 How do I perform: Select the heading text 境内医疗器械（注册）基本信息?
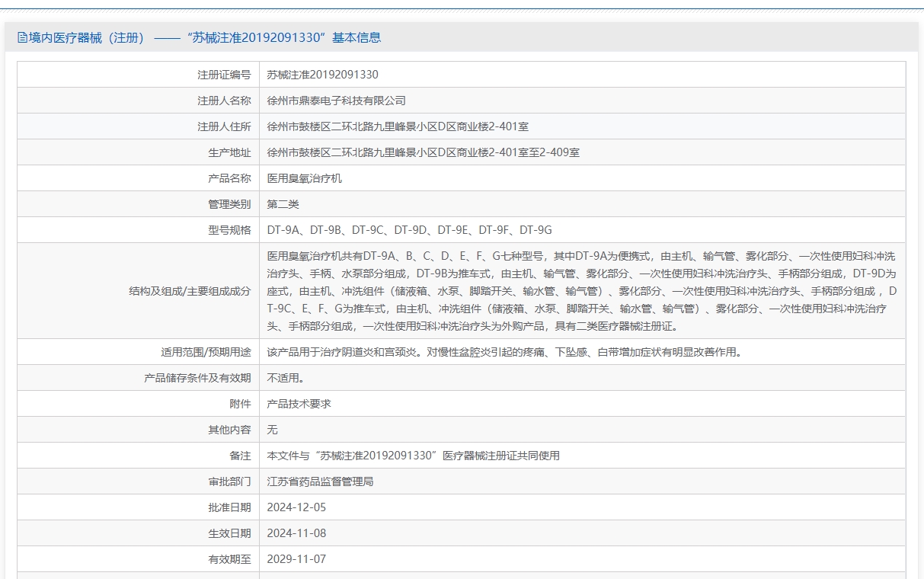click(x=205, y=37)
